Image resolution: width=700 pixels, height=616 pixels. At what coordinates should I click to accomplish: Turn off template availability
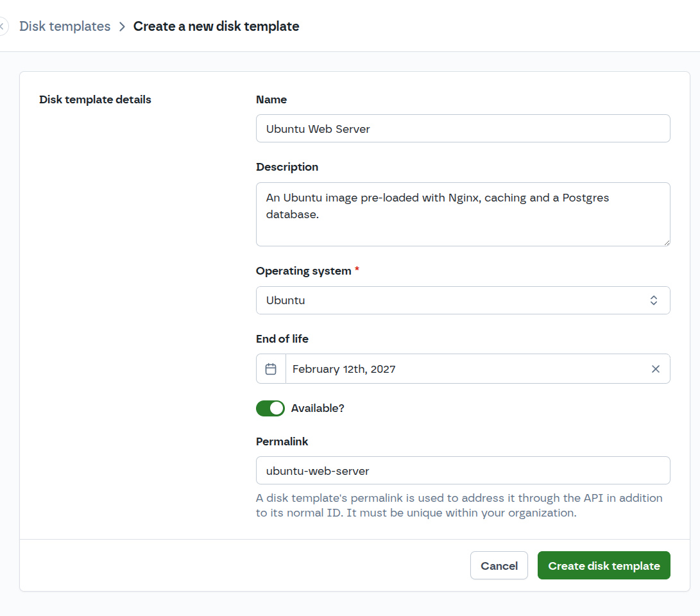tap(270, 408)
